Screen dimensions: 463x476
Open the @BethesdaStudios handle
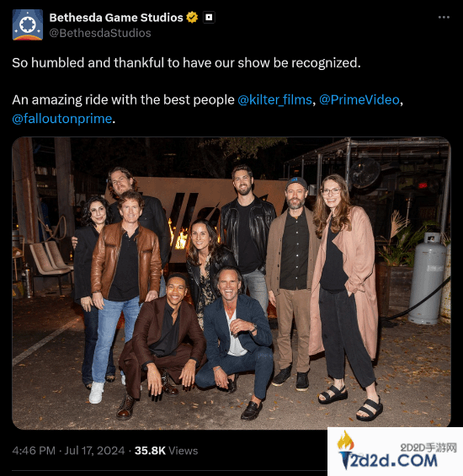pos(100,33)
